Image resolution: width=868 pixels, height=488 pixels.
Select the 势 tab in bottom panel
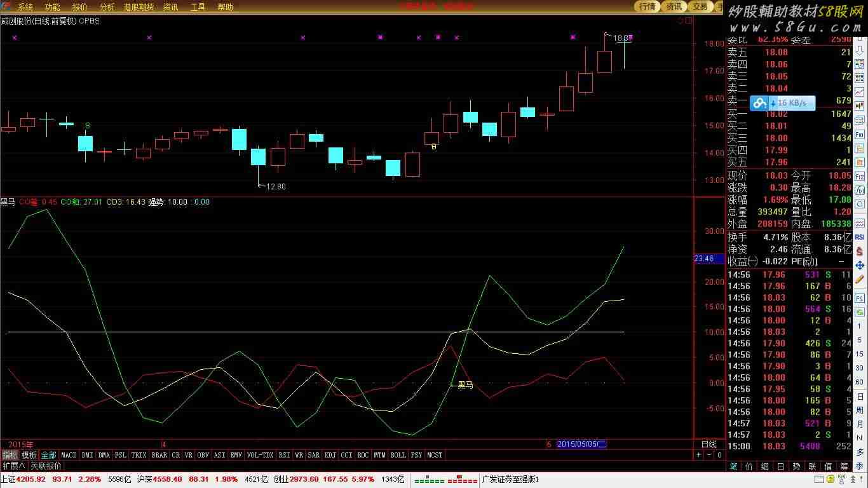pyautogui.click(x=796, y=466)
